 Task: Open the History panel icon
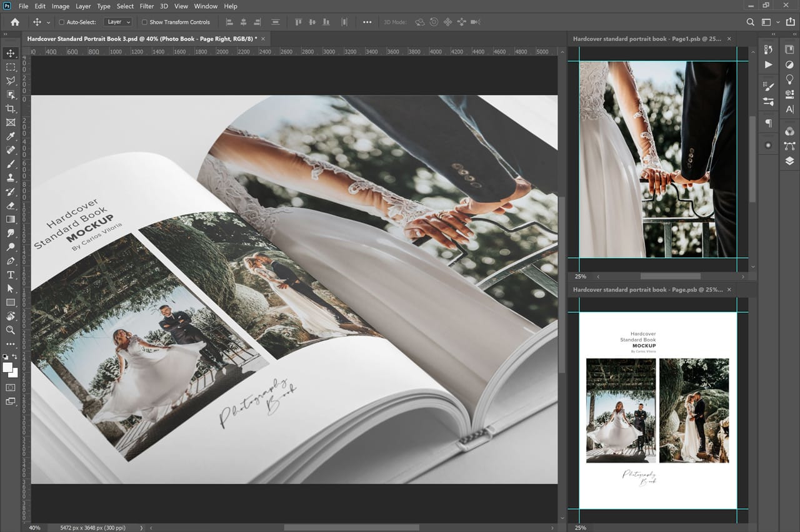[x=768, y=49]
